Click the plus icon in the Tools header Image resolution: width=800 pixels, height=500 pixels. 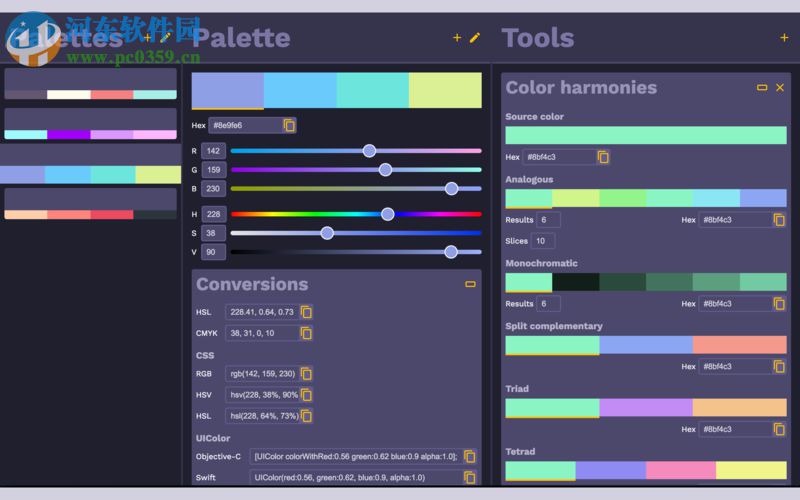pyautogui.click(x=784, y=38)
